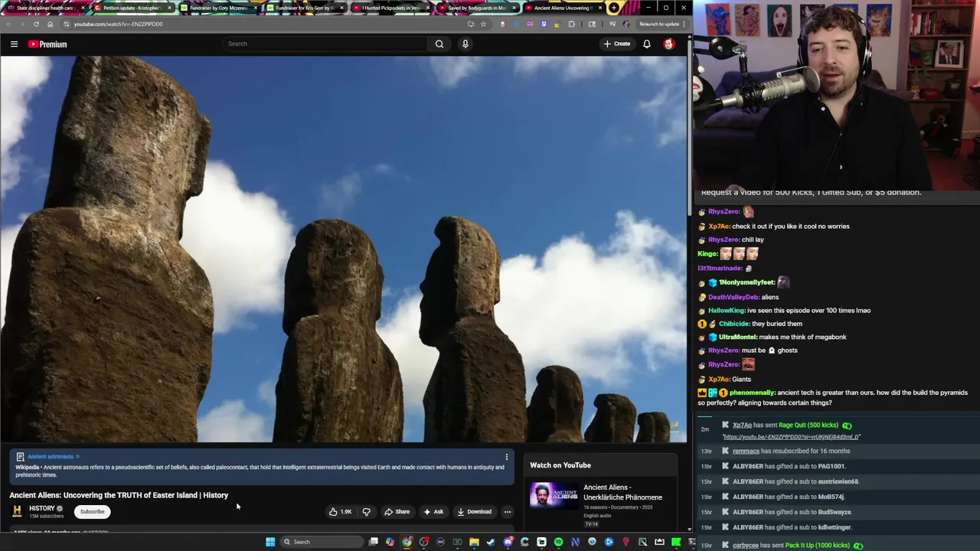This screenshot has width=980, height=551.
Task: Open File Explorer from the taskbar
Action: coord(474,542)
